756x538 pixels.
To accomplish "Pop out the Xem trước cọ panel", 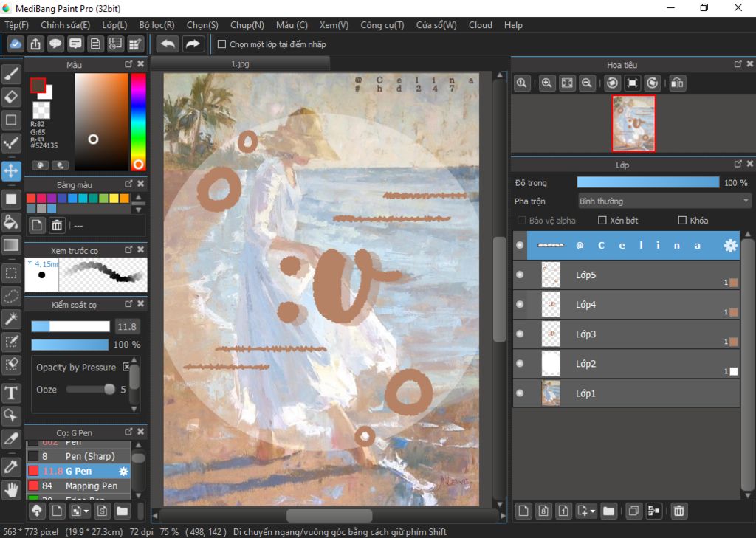I will 128,249.
